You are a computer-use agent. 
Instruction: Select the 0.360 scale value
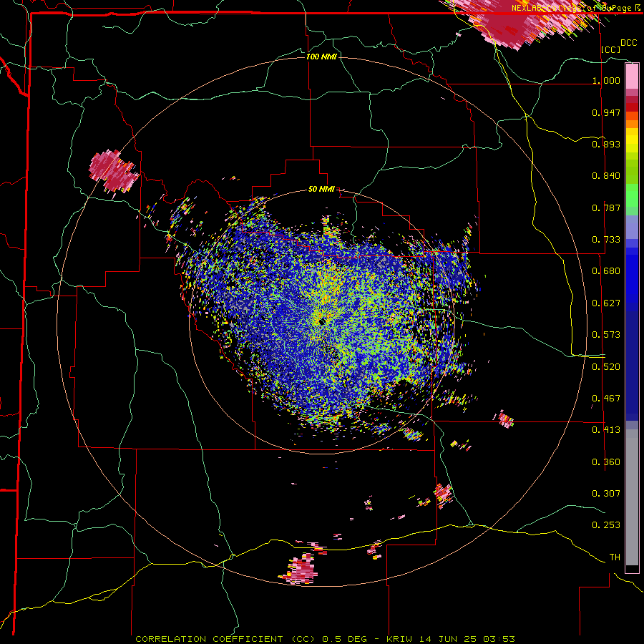pos(606,462)
